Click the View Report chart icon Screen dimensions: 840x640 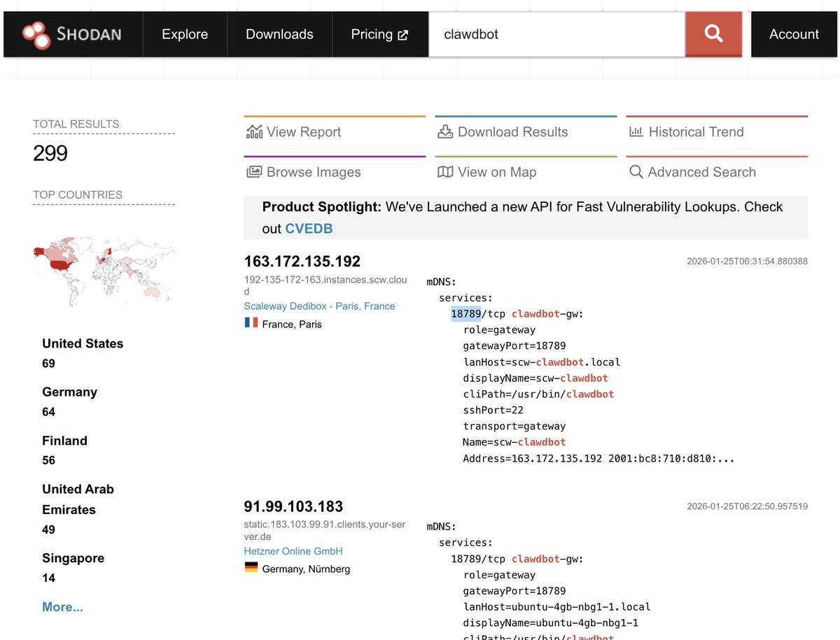(254, 131)
